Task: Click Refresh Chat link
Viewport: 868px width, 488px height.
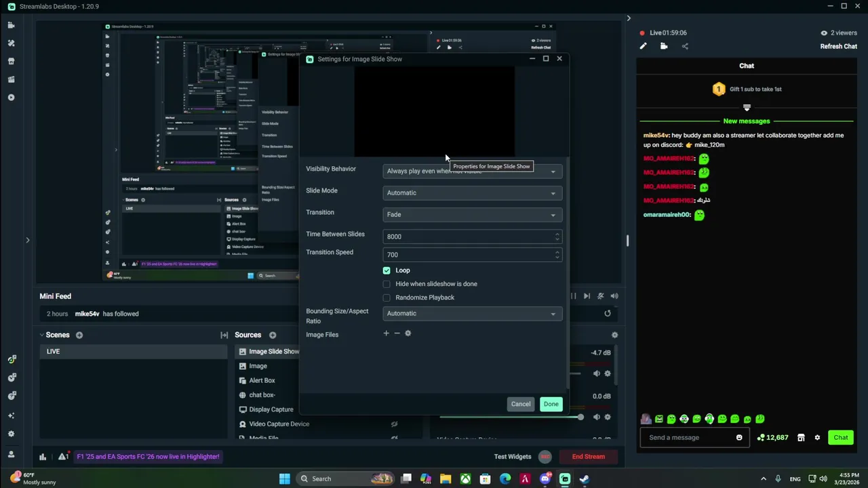Action: (x=839, y=47)
